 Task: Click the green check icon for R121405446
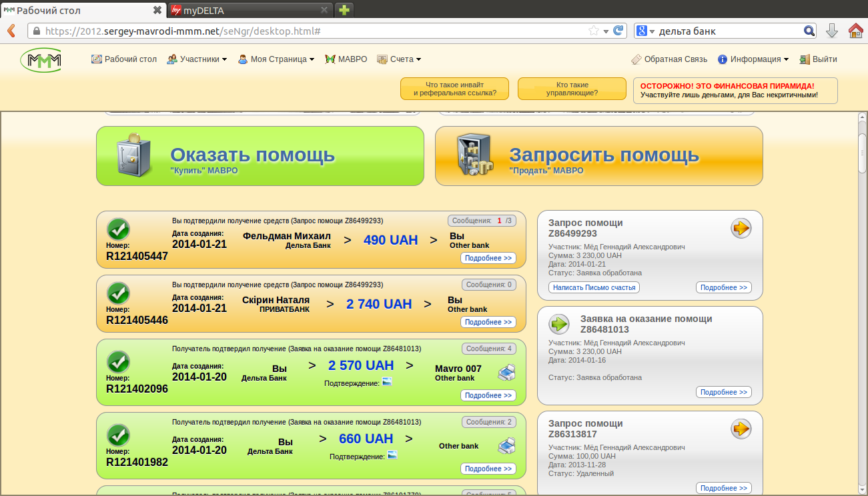click(118, 293)
